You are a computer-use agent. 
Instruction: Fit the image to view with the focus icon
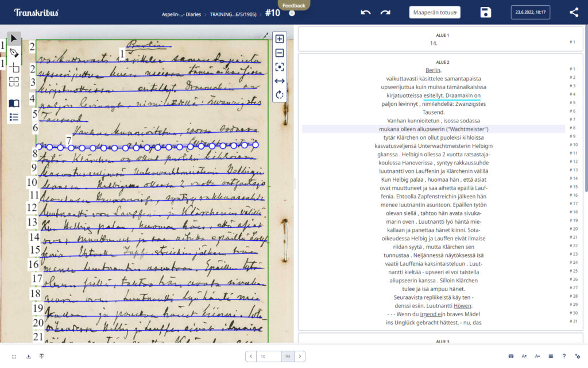280,67
